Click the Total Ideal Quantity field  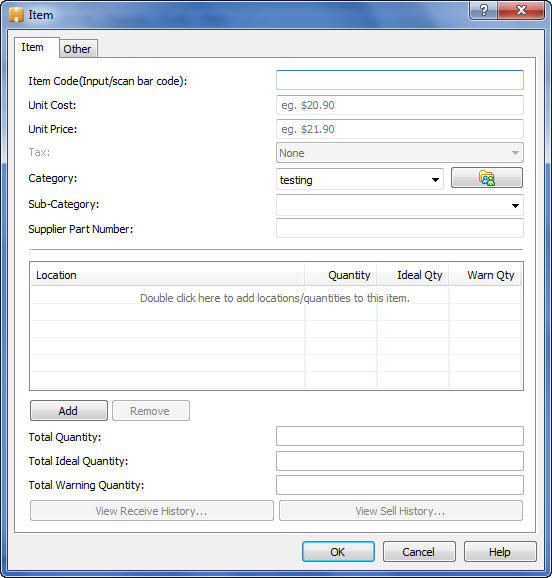pos(400,461)
